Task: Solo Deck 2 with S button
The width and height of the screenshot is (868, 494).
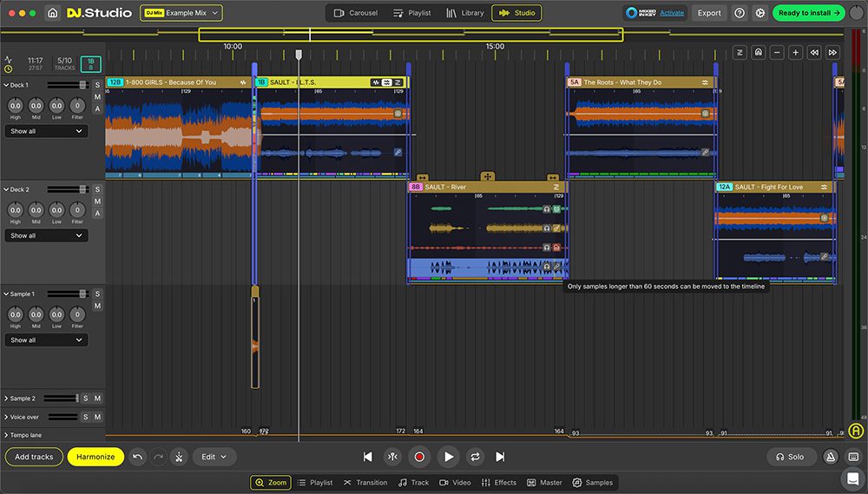Action: (x=97, y=189)
